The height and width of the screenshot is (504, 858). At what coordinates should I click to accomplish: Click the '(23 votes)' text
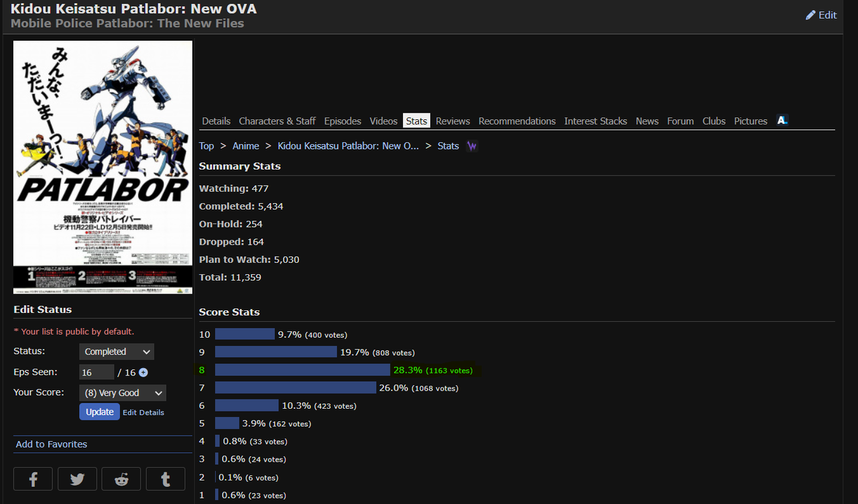(x=267, y=496)
